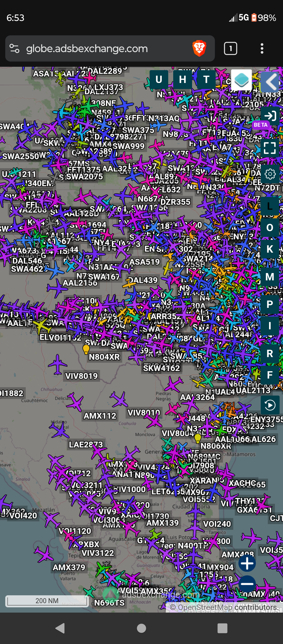Toggle the I button on right panel
Viewport: 283px width, 644px height.
(270, 326)
